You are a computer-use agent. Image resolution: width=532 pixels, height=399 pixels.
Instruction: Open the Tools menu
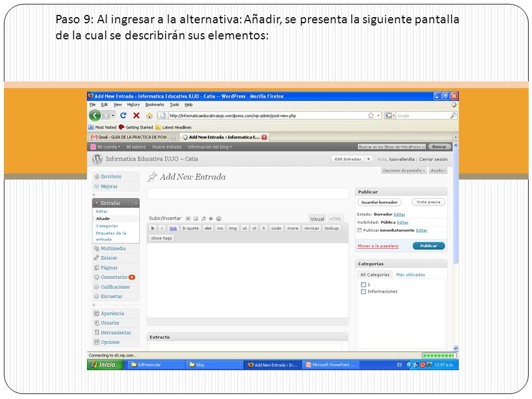coord(175,105)
